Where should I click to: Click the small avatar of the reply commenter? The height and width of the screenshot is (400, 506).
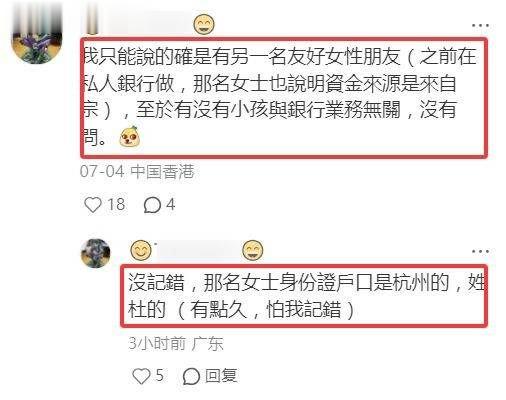96,253
